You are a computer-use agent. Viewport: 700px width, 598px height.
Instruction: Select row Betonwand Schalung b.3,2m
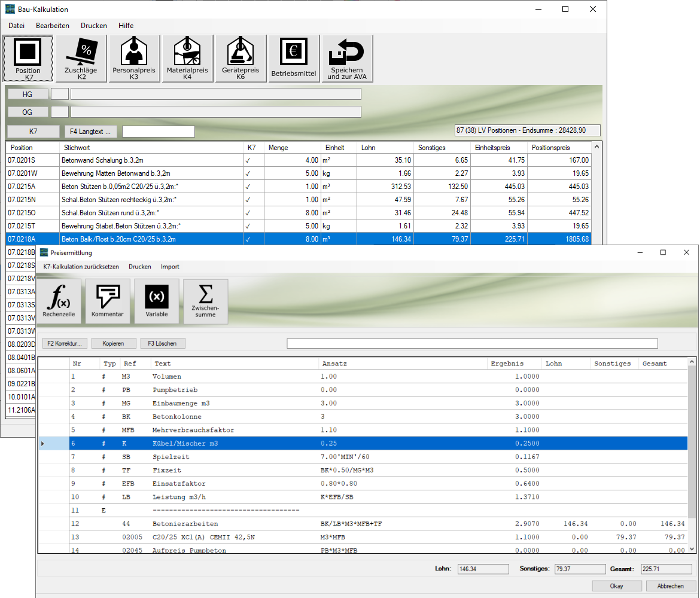point(299,160)
